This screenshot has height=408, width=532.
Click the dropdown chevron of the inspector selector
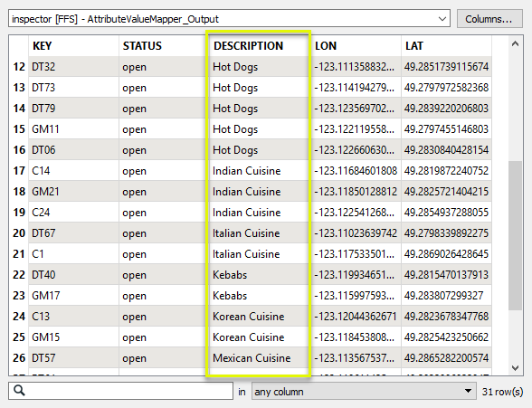point(442,19)
